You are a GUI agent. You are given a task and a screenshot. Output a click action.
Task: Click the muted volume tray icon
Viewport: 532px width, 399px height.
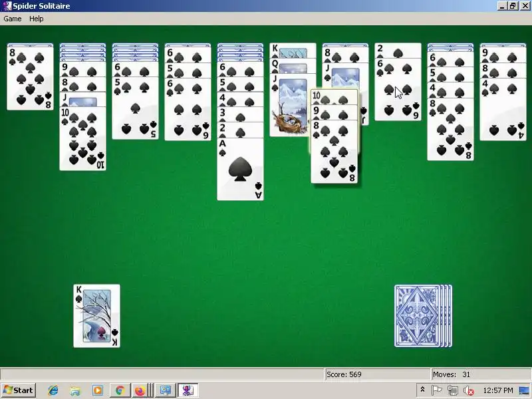point(468,390)
